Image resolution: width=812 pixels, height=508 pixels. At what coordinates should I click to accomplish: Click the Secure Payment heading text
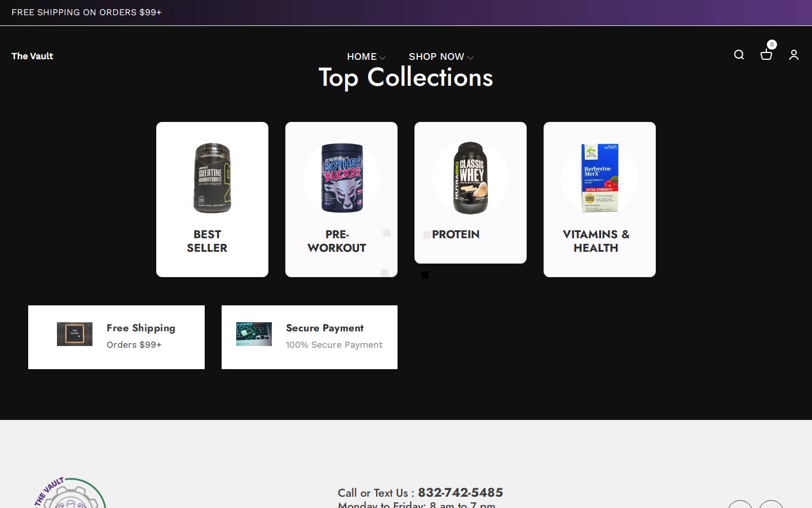click(x=325, y=328)
